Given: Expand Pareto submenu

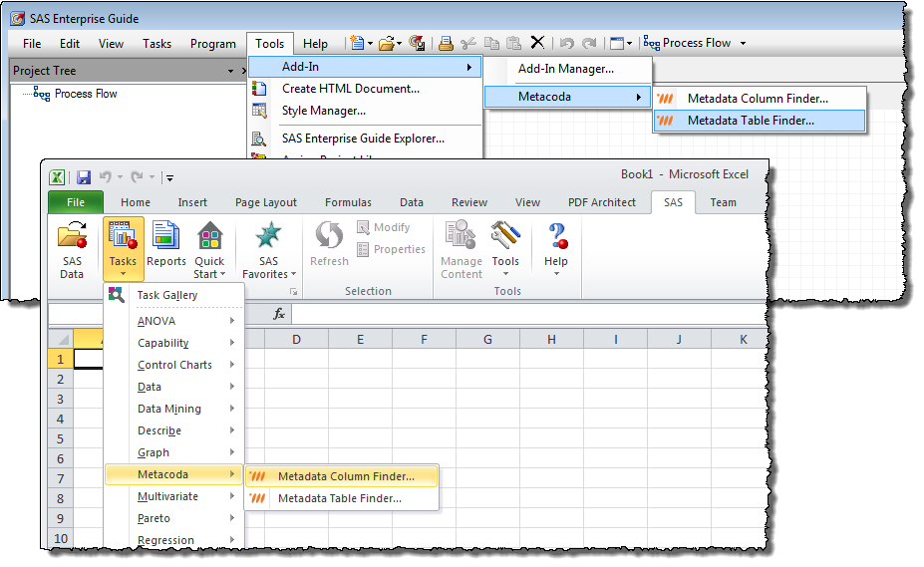Looking at the screenshot, I should (x=174, y=518).
